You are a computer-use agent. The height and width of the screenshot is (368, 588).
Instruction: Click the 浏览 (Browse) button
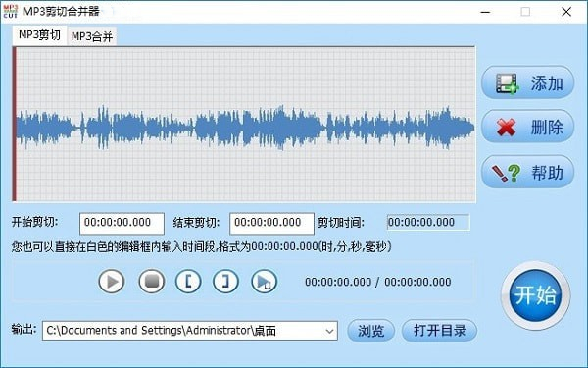click(370, 331)
